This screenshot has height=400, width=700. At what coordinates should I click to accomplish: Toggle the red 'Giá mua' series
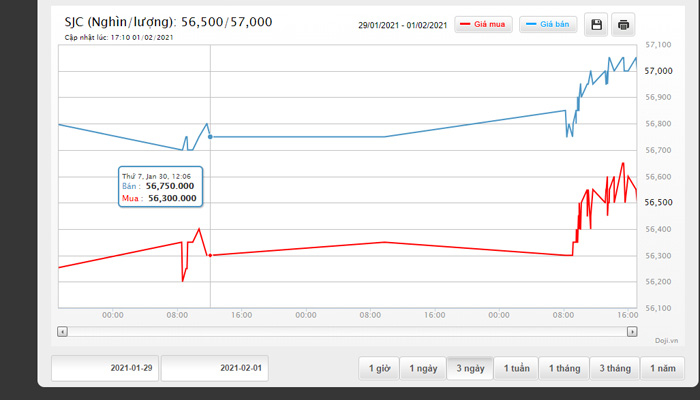click(483, 24)
